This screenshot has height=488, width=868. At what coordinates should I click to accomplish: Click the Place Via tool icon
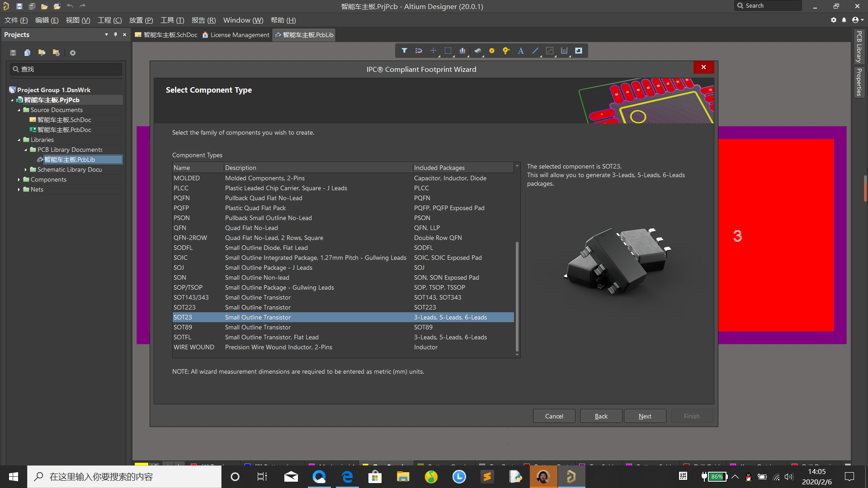click(x=506, y=51)
